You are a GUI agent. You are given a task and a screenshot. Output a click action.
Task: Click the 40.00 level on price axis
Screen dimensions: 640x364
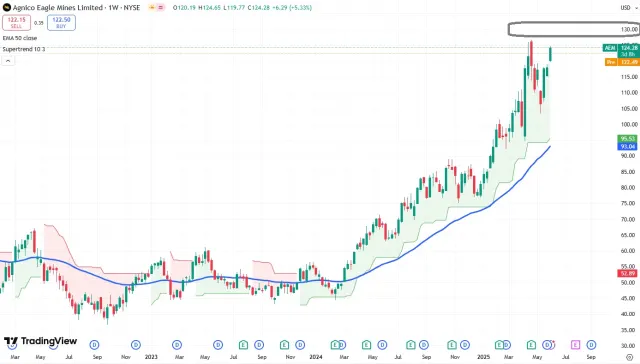629,314
